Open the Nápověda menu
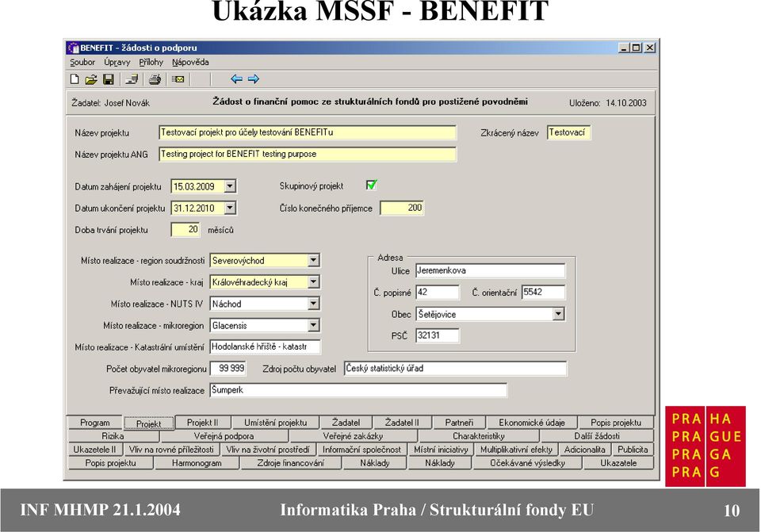761x532 pixels. tap(190, 62)
